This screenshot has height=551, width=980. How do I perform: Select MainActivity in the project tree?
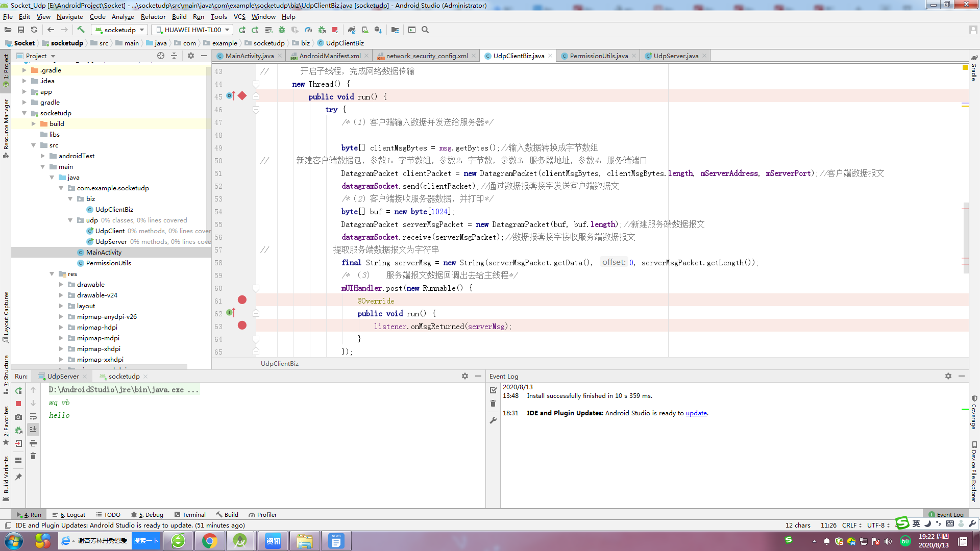tap(104, 253)
